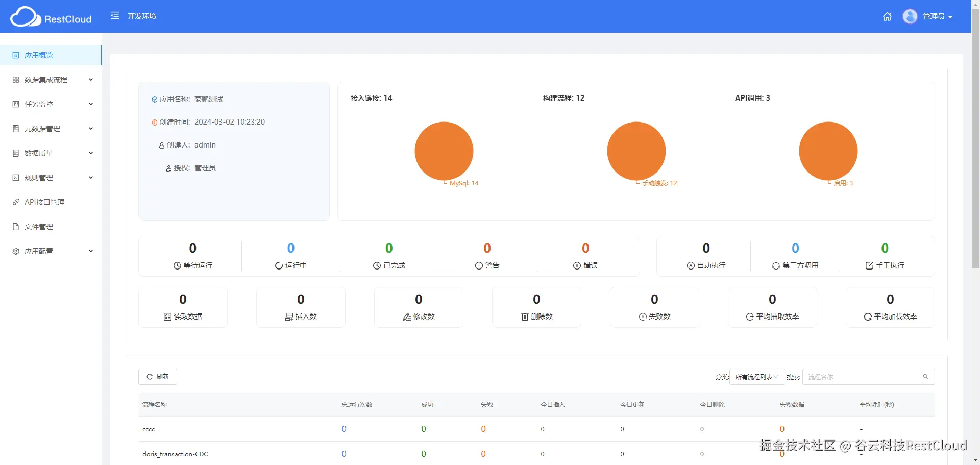Expand 数据质量 chevron arrow
This screenshot has width=980, height=465.
[x=91, y=153]
